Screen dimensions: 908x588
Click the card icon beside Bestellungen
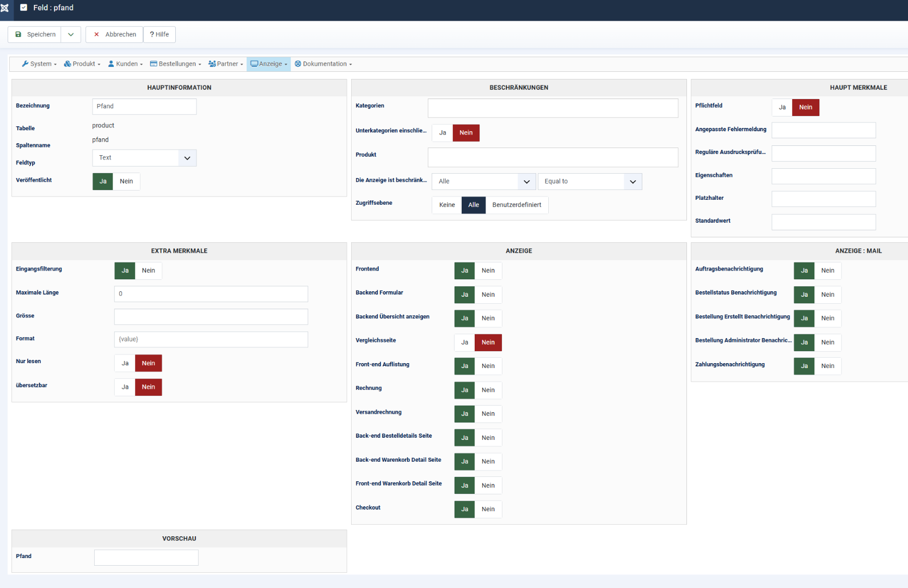click(x=154, y=64)
